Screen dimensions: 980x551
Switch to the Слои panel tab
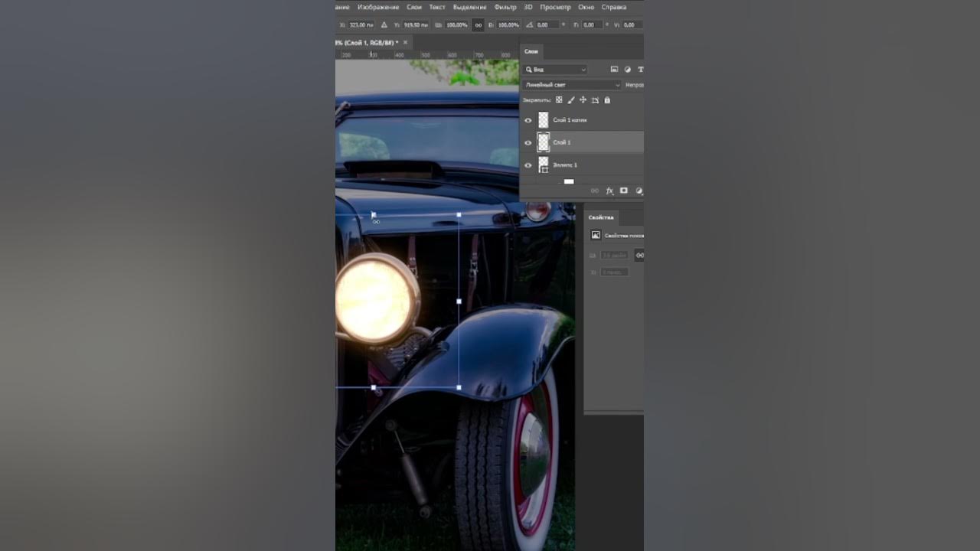[x=531, y=51]
